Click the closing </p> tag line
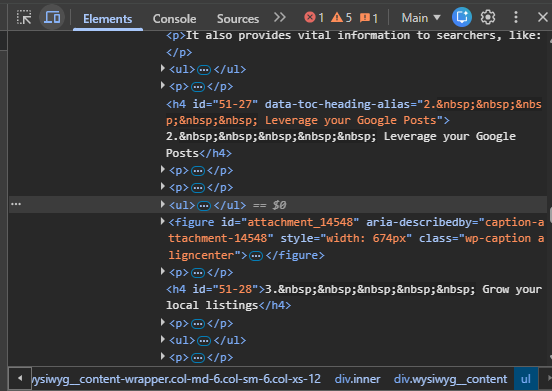The width and height of the screenshot is (552, 391). click(x=179, y=52)
